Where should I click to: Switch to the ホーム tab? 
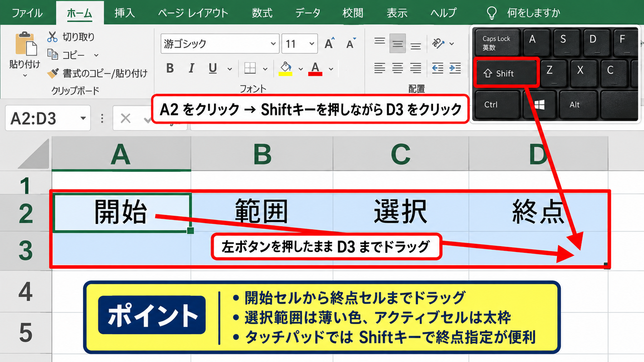coord(80,13)
